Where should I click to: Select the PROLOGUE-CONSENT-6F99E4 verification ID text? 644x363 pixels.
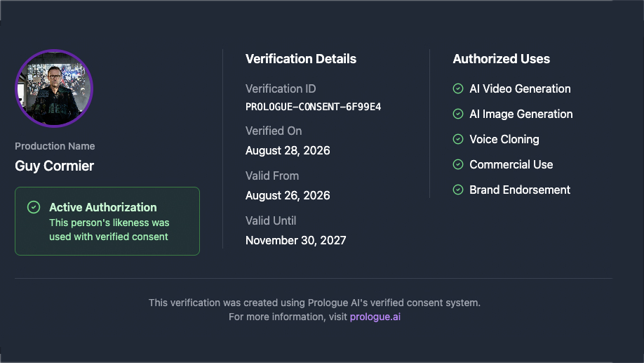point(313,107)
